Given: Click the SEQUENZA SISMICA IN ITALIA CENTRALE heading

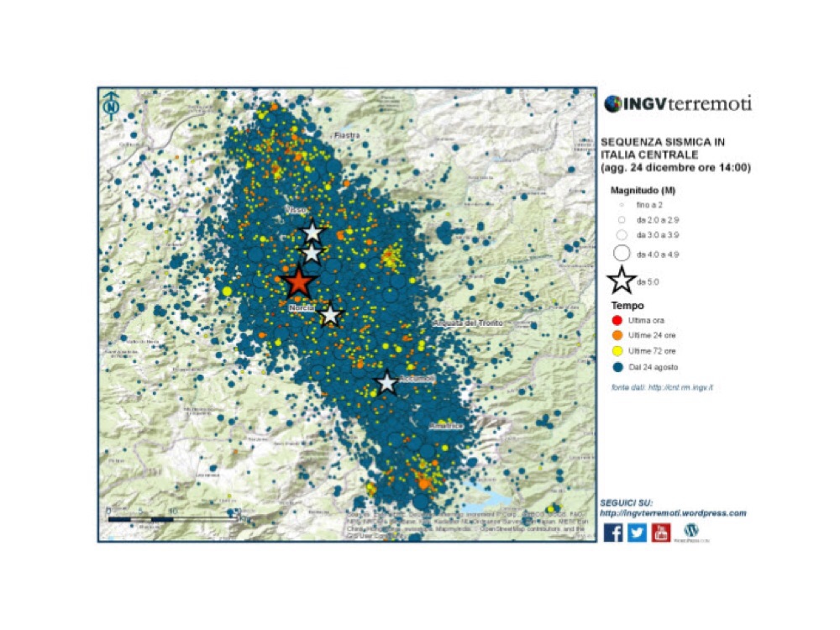Looking at the screenshot, I should pyautogui.click(x=663, y=149).
